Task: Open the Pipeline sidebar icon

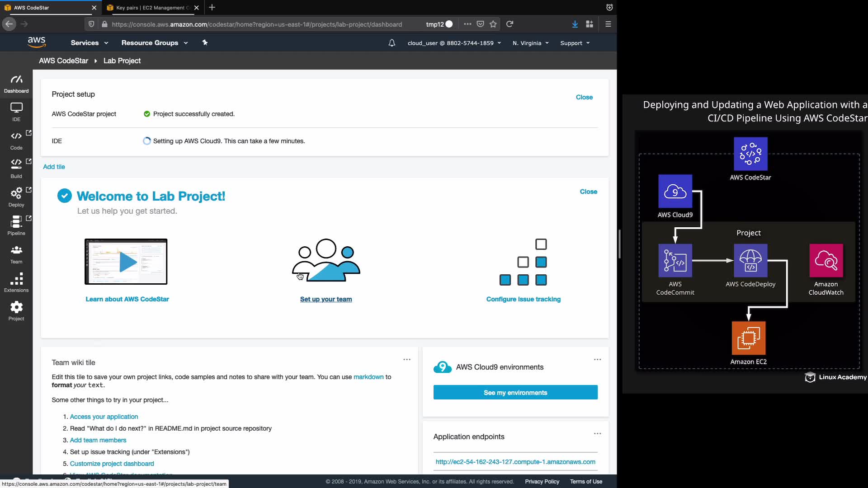Action: point(16,225)
